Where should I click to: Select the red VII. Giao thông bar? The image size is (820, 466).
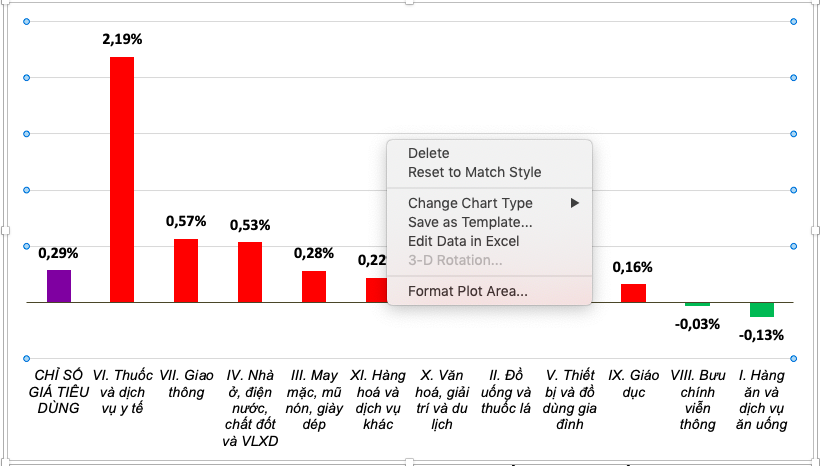tap(186, 270)
